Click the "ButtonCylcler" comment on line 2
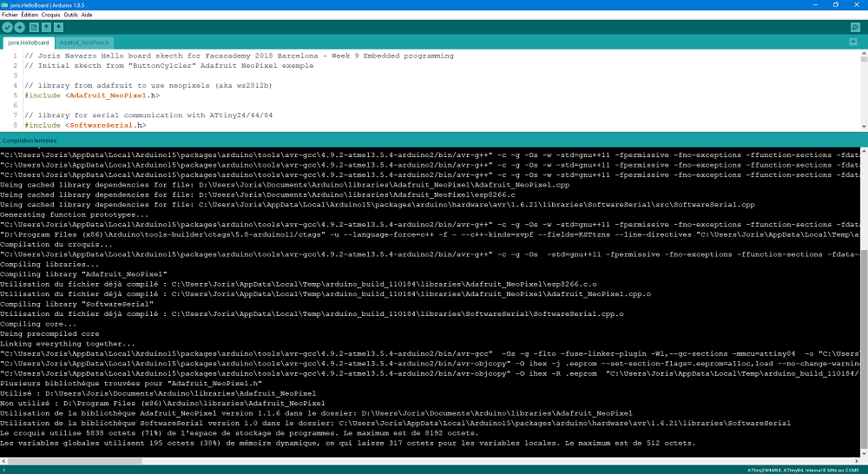Screen dimensions: 868x474 click(169, 65)
